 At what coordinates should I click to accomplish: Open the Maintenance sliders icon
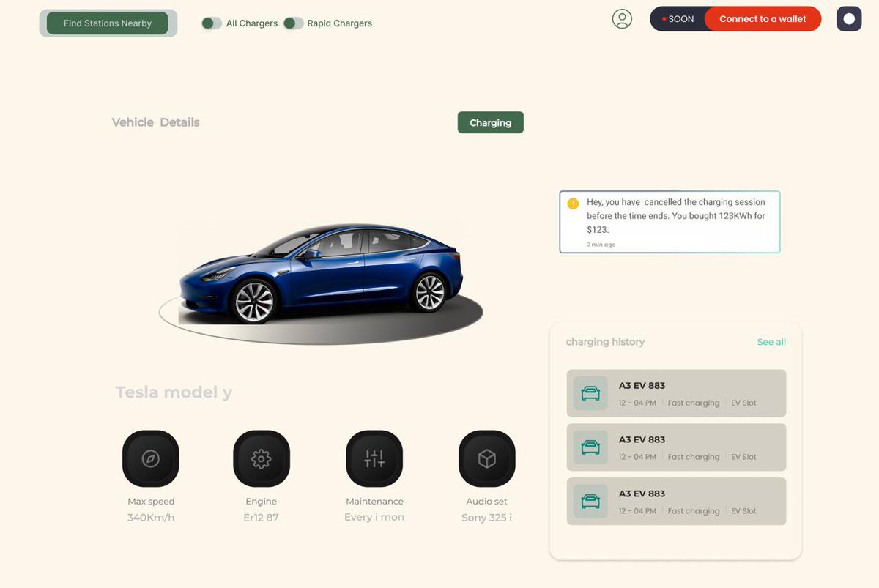(x=374, y=459)
